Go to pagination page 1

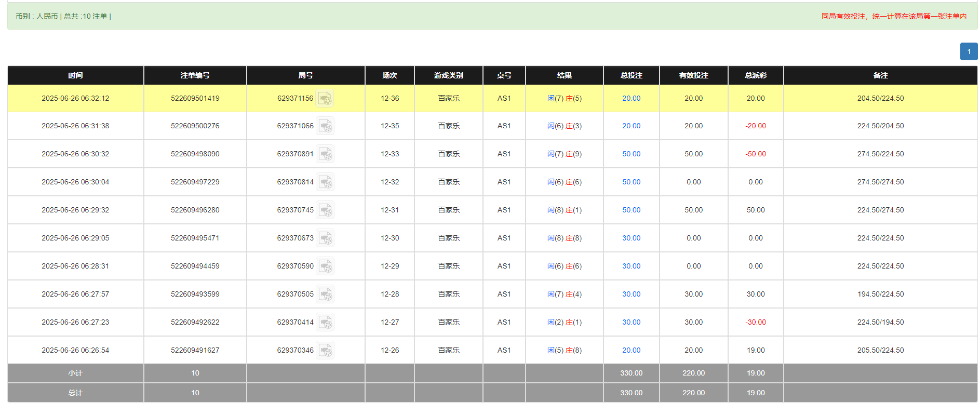coord(969,51)
